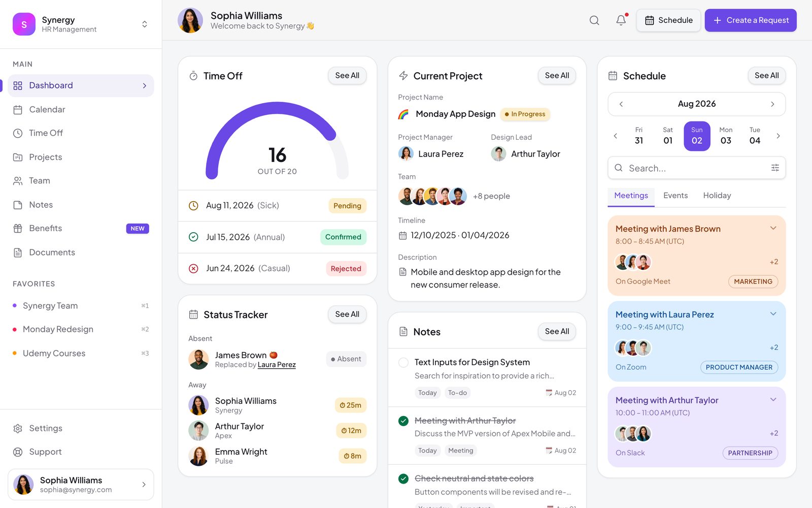
Task: Click the lightning icon beside Current Project
Action: point(403,76)
